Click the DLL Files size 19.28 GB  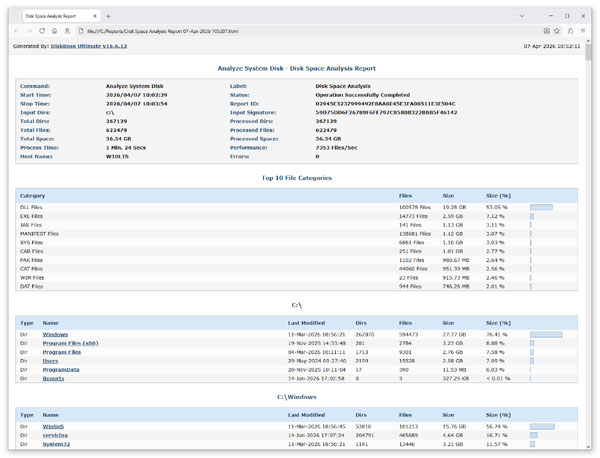pos(454,207)
